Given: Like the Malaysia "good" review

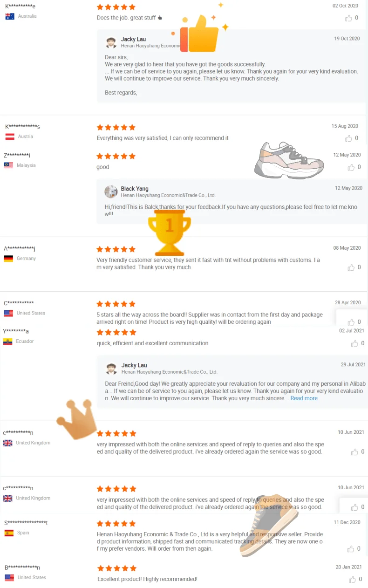Looking at the screenshot, I should coord(351,167).
